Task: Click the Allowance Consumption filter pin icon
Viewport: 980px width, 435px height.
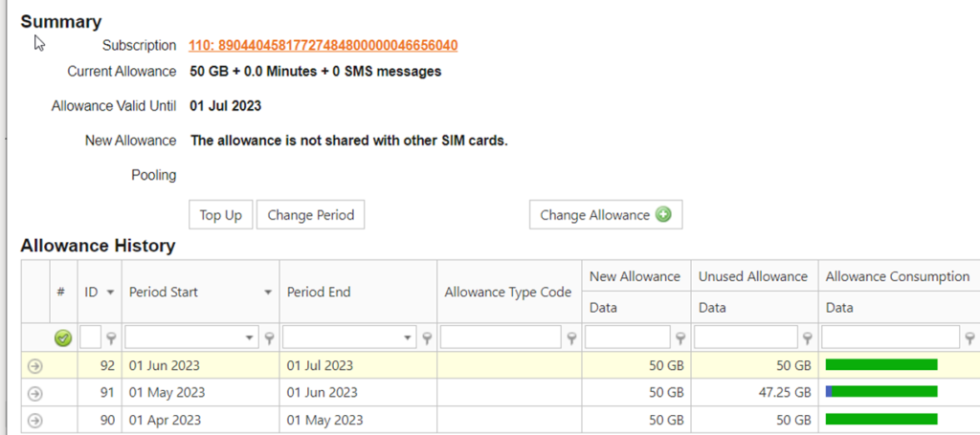Action: click(969, 337)
